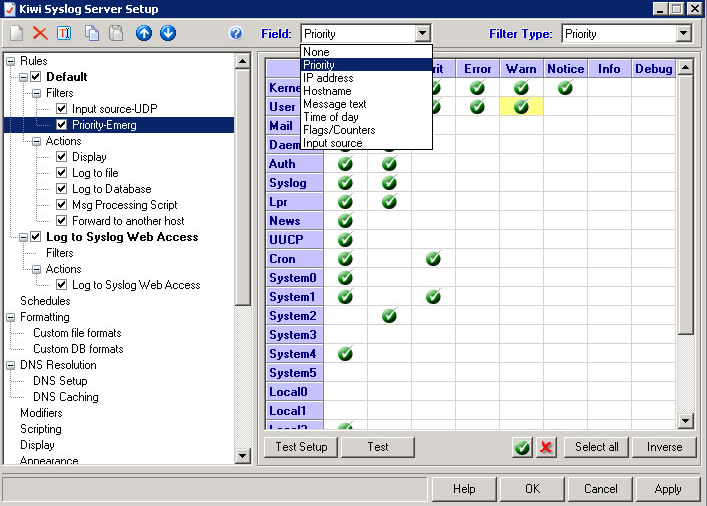Image resolution: width=707 pixels, height=506 pixels.
Task: Open the Filter Type dropdown
Action: (x=683, y=33)
